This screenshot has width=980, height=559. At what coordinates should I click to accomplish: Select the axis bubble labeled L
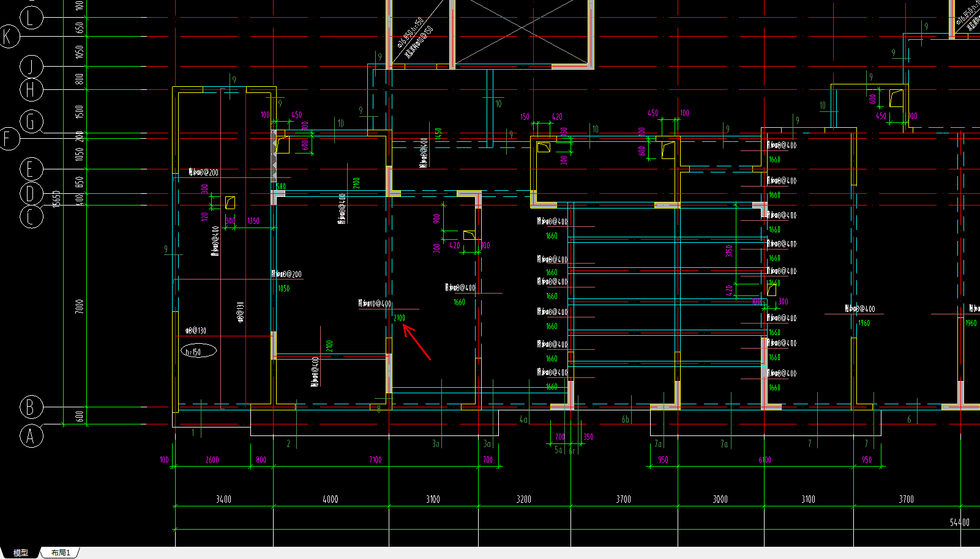(31, 18)
